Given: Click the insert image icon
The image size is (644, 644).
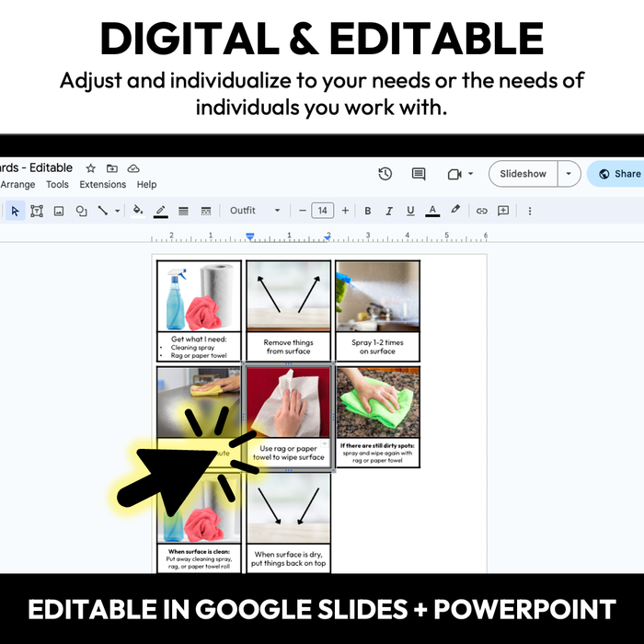Looking at the screenshot, I should pyautogui.click(x=59, y=211).
